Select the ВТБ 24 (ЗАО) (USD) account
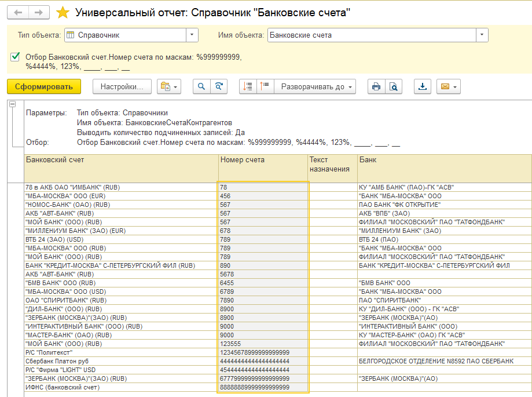 [x=121, y=239]
